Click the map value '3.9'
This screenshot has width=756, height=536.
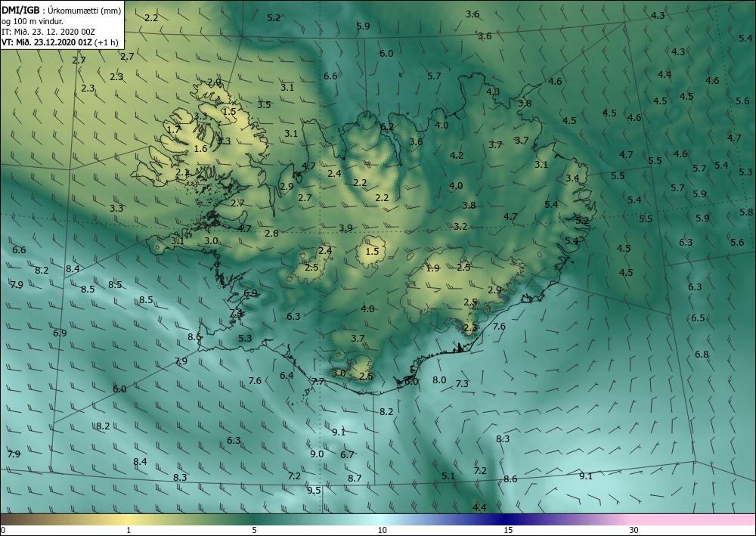[345, 228]
